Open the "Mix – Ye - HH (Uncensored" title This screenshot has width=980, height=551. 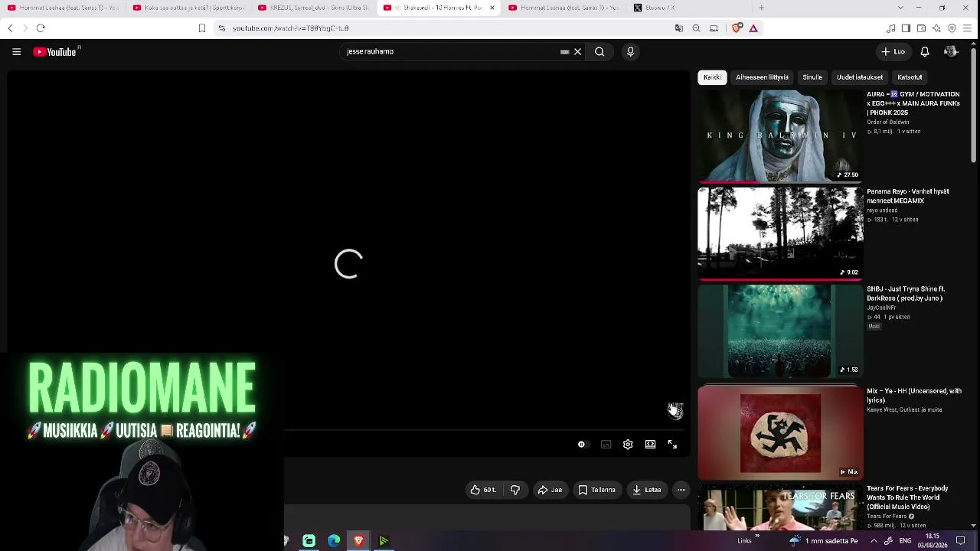(914, 396)
